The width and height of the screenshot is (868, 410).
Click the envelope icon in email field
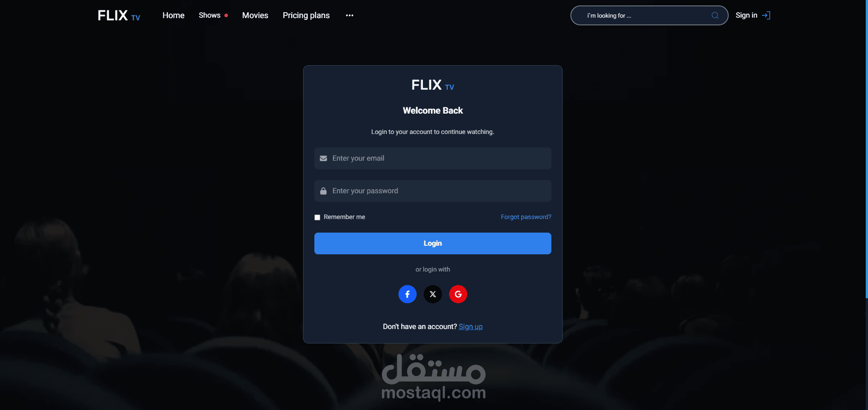click(323, 158)
